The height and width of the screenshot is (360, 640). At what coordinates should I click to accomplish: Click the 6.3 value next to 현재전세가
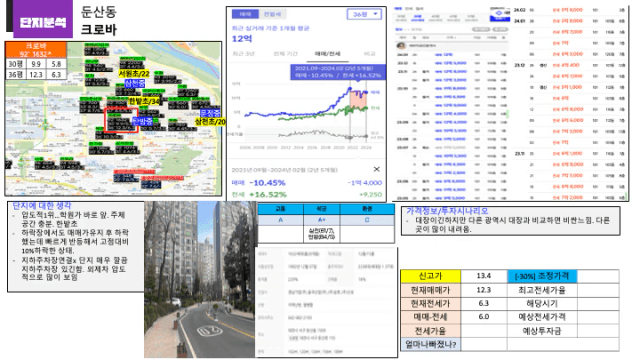click(484, 304)
